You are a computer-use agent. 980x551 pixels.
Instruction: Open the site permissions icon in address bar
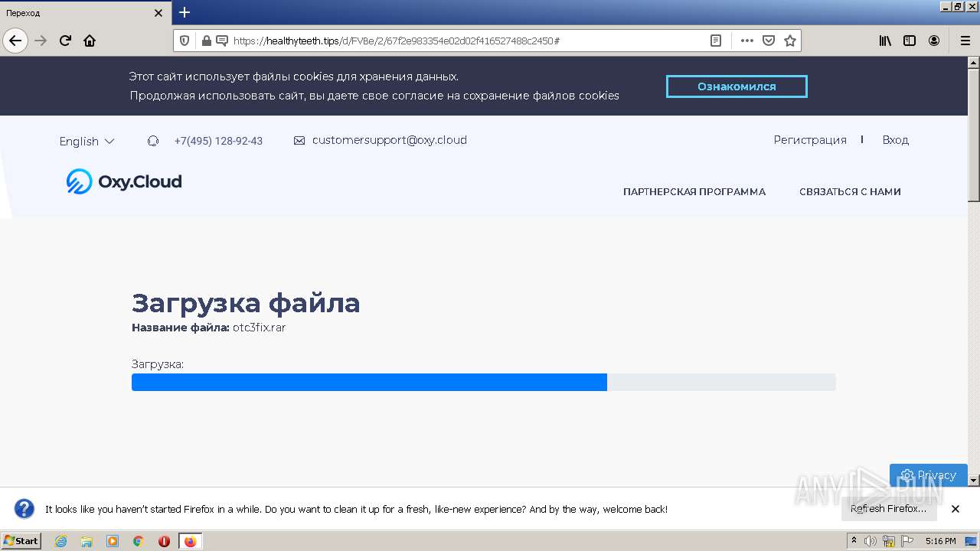(x=222, y=41)
